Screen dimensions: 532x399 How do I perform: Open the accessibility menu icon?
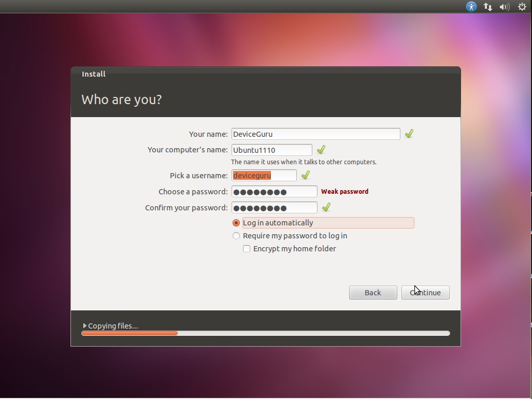click(471, 6)
